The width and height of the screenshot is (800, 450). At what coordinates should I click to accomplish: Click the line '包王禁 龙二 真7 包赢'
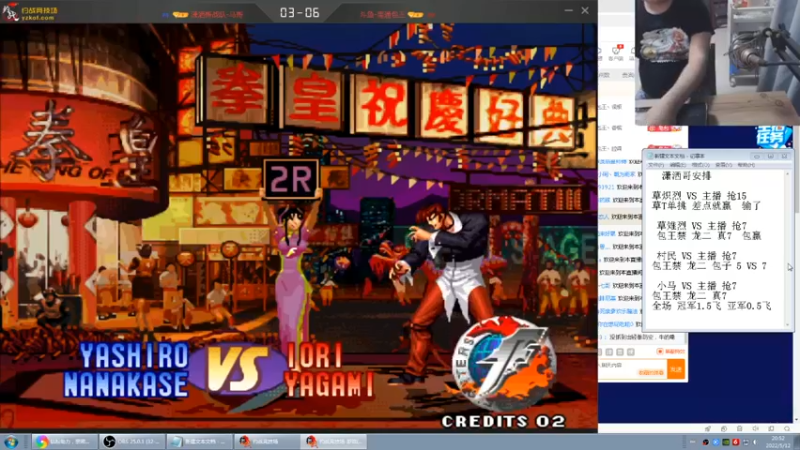(x=709, y=236)
